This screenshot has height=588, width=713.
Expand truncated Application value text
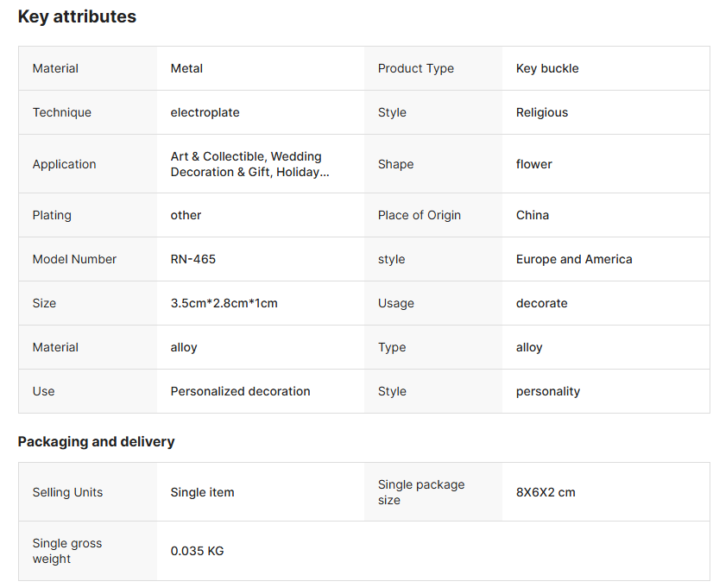click(249, 164)
